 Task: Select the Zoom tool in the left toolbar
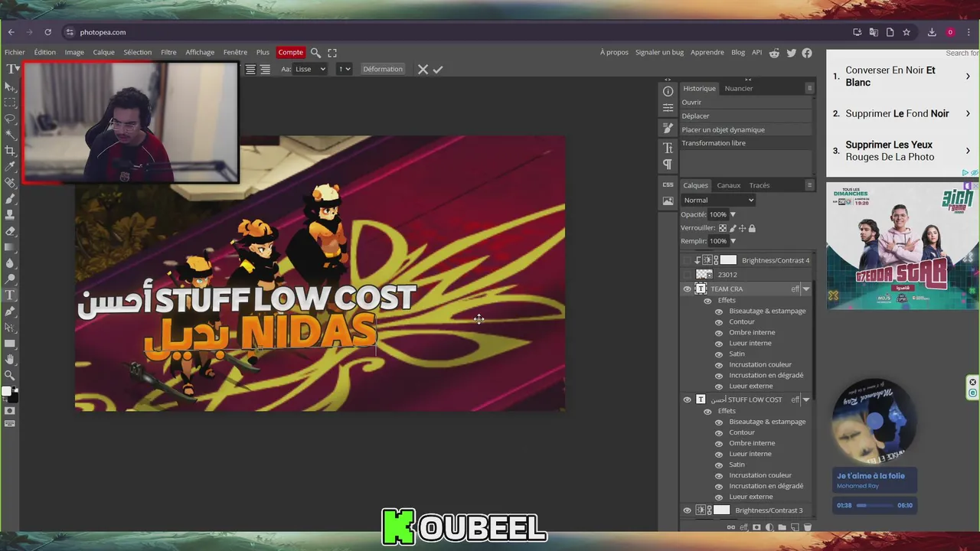click(x=10, y=375)
